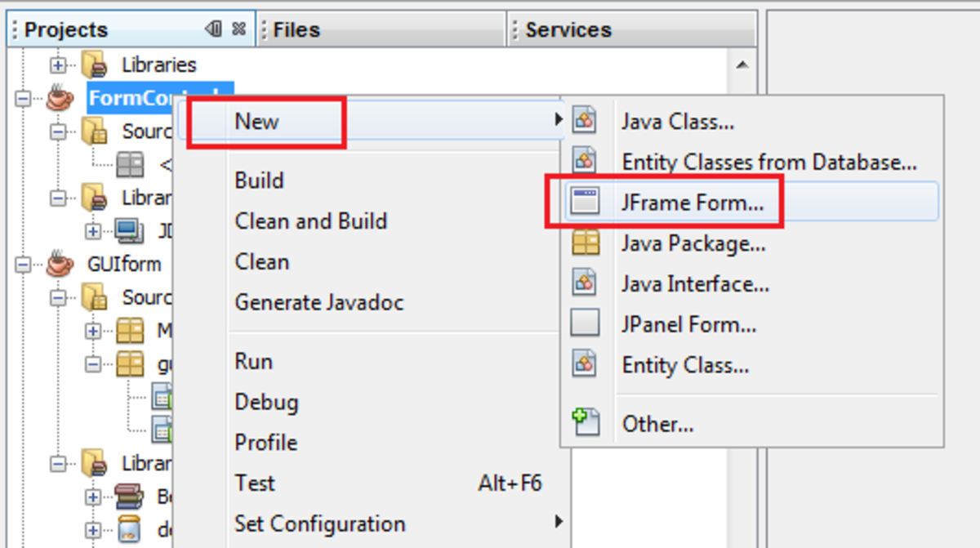
Task: Select Debug in the context menu
Action: click(266, 402)
